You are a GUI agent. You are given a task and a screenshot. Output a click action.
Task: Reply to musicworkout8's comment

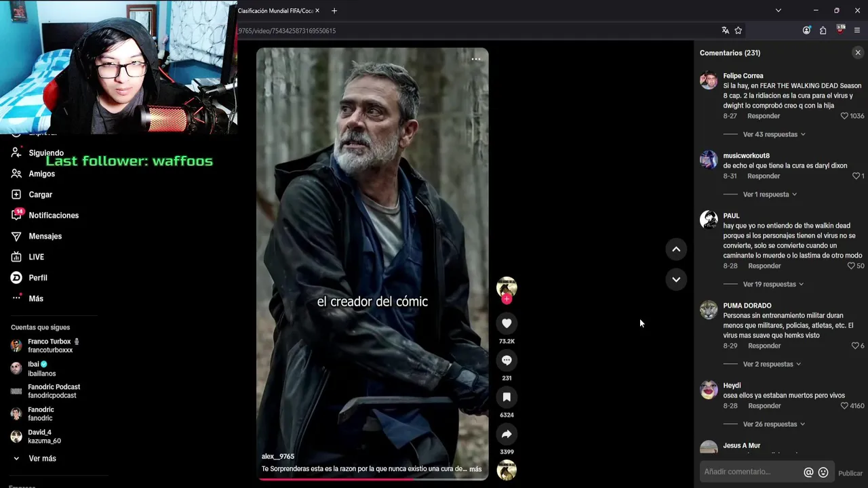(764, 176)
